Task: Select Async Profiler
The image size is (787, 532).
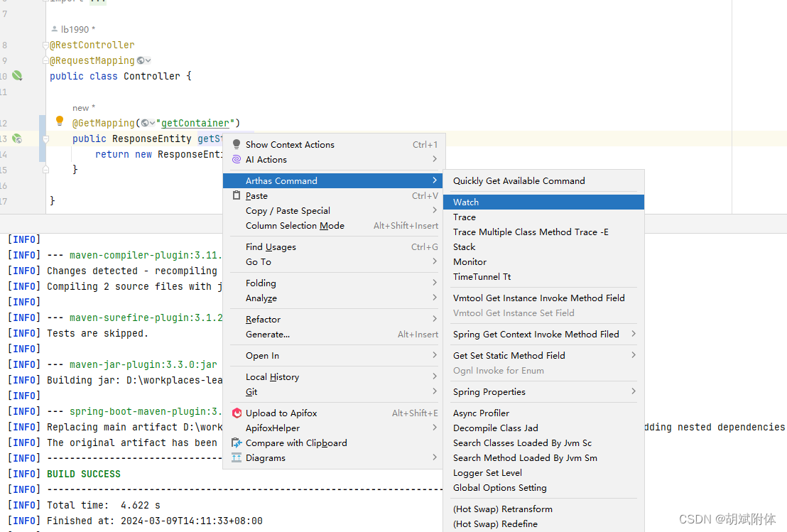Action: pyautogui.click(x=543, y=413)
